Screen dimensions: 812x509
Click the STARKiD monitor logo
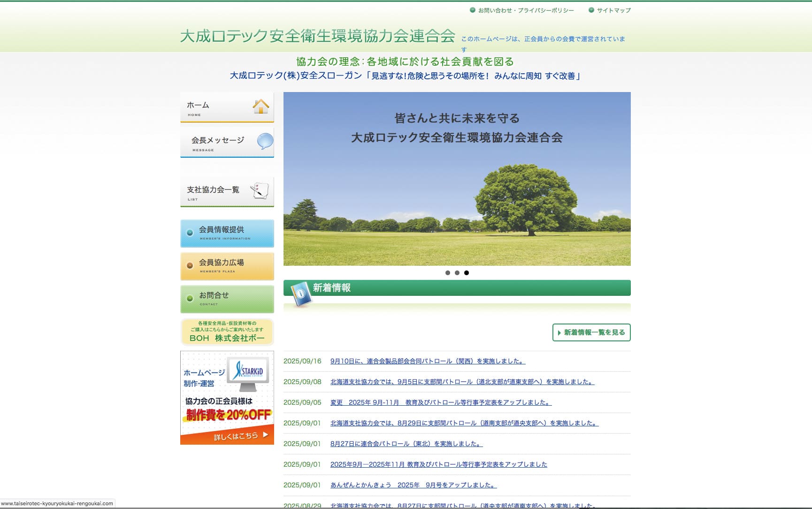248,374
